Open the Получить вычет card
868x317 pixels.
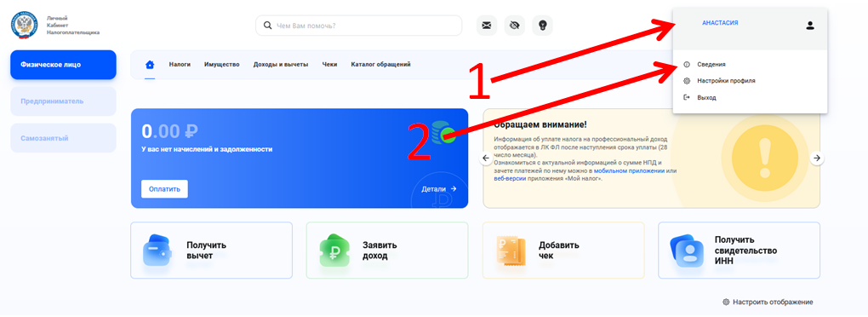pos(211,251)
